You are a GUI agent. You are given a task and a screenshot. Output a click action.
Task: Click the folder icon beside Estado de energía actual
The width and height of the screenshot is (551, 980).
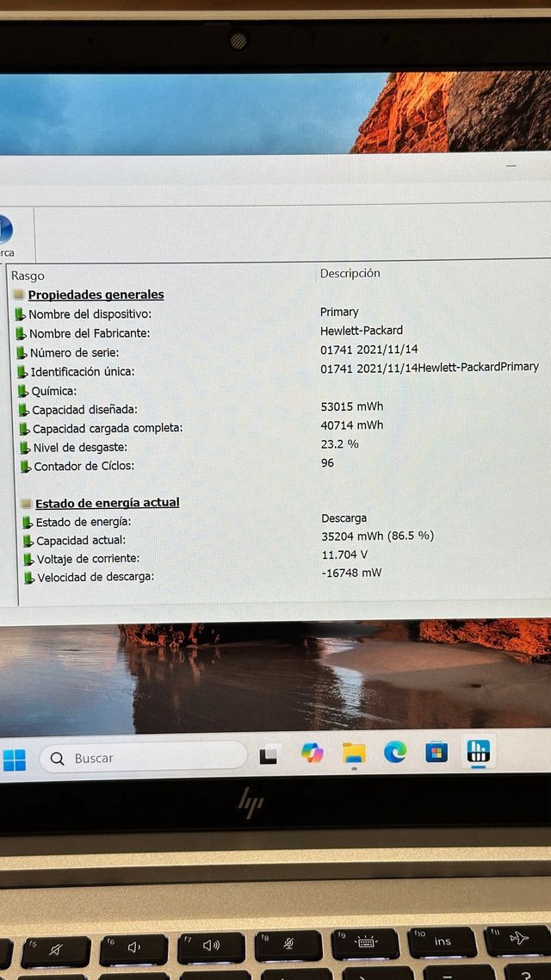[26, 504]
